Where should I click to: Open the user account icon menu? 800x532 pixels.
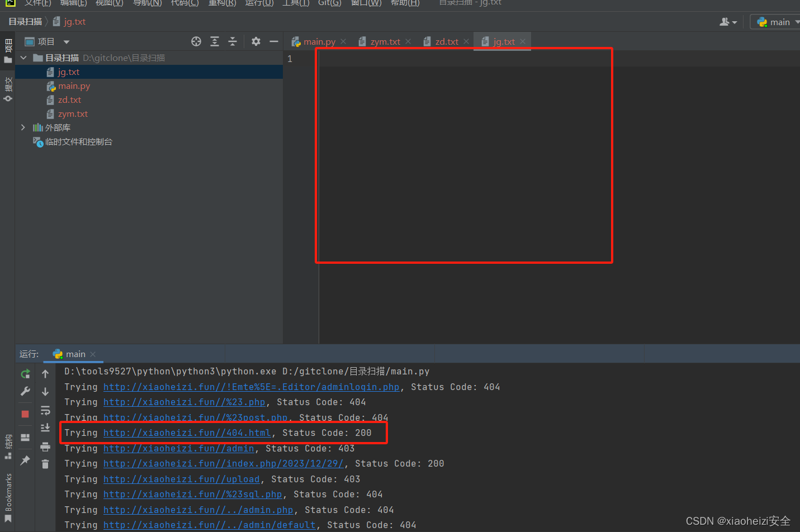(x=728, y=22)
